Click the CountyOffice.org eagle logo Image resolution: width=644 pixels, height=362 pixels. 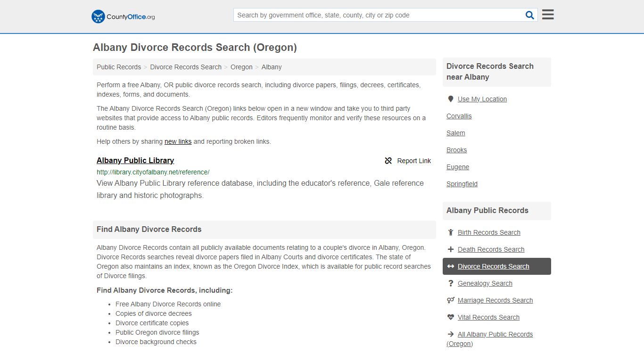tap(98, 16)
